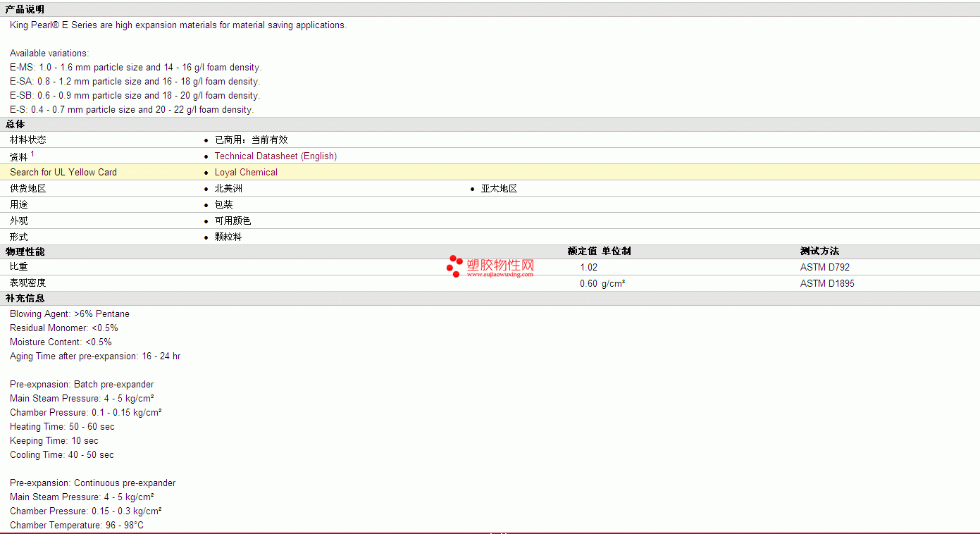The width and height of the screenshot is (980, 534).
Task: Click the 包装 usage value
Action: pos(223,204)
